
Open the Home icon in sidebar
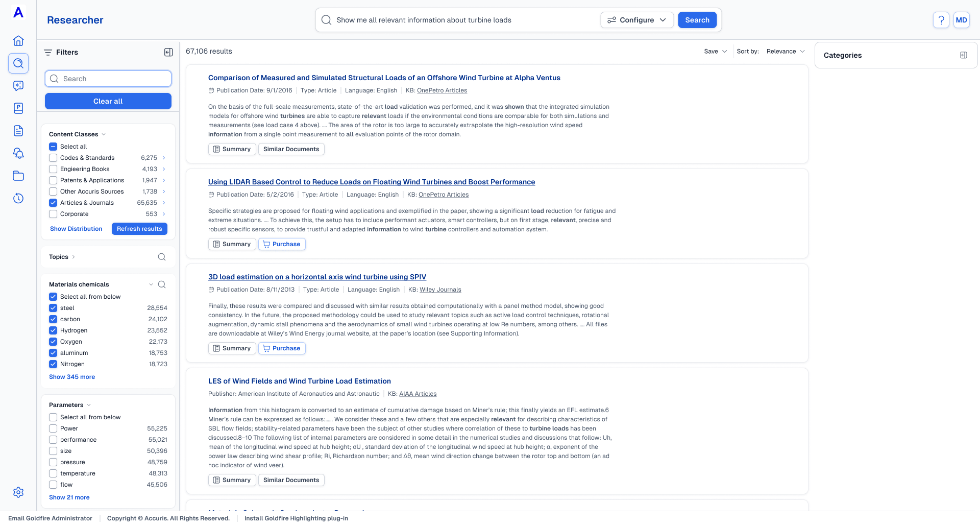click(x=18, y=41)
